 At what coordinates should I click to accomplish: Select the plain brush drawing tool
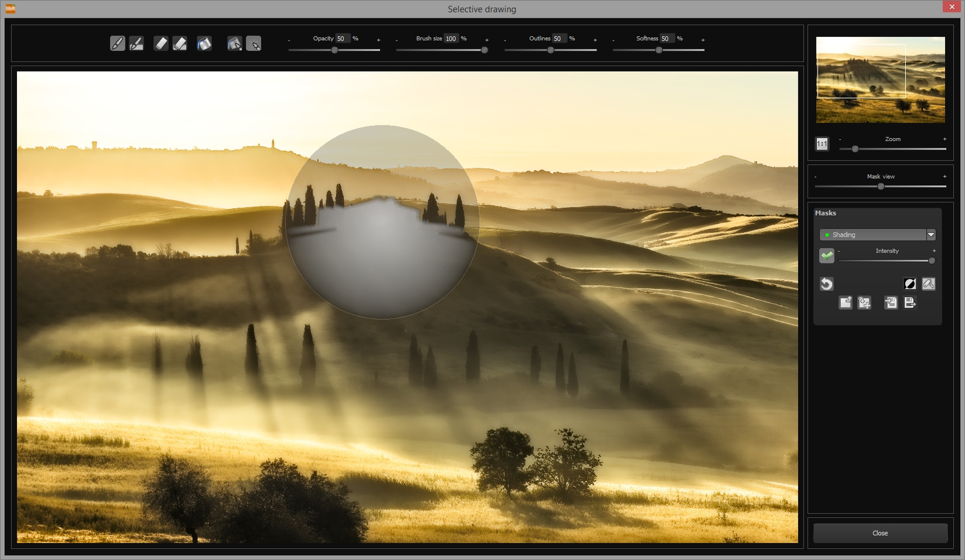tap(118, 43)
